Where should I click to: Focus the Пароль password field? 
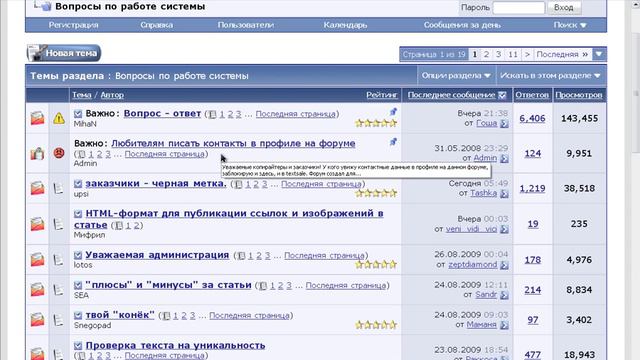click(x=518, y=7)
